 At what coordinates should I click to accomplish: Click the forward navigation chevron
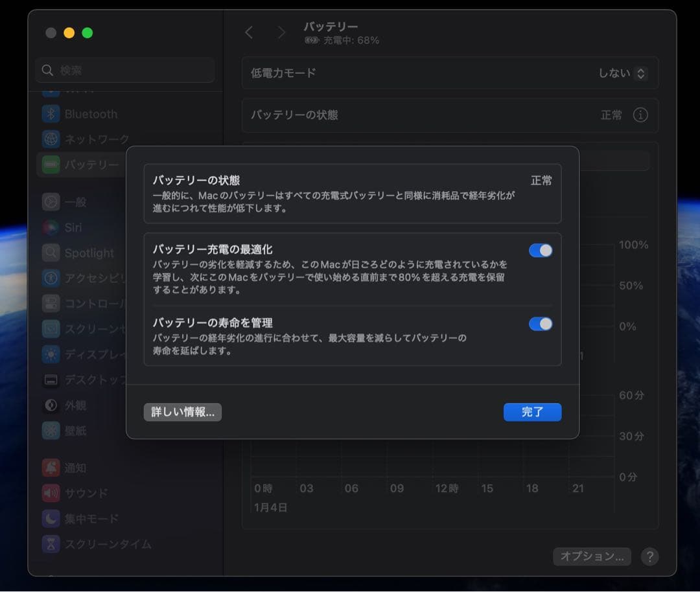tap(281, 32)
